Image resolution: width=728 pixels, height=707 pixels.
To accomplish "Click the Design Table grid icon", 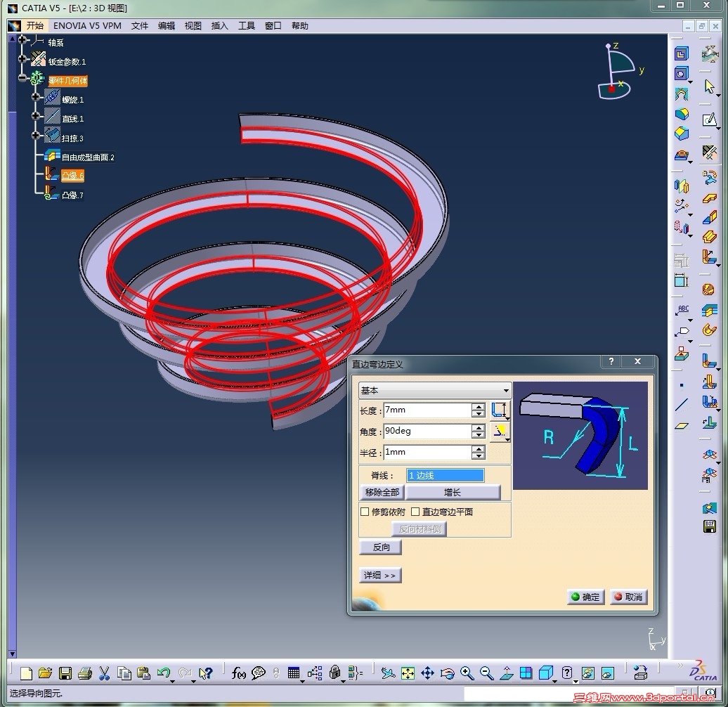I will (x=294, y=673).
